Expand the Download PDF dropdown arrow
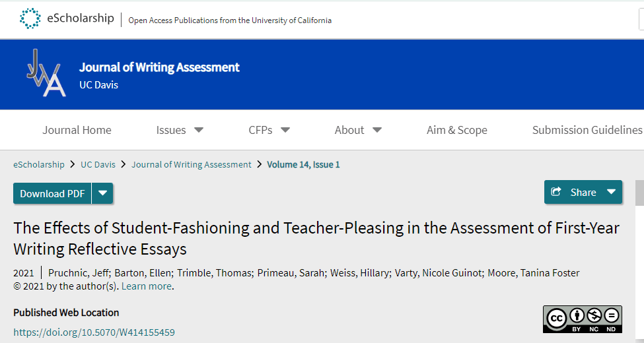The width and height of the screenshot is (644, 343). pos(102,193)
